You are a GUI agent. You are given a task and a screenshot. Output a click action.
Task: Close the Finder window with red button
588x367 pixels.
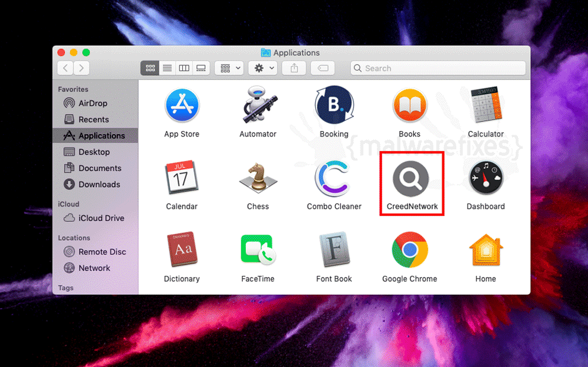tap(62, 52)
